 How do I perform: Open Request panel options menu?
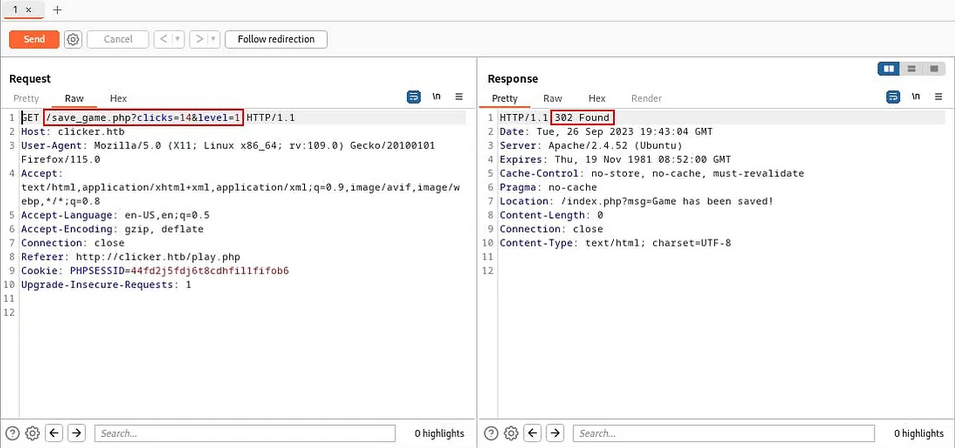tap(459, 97)
